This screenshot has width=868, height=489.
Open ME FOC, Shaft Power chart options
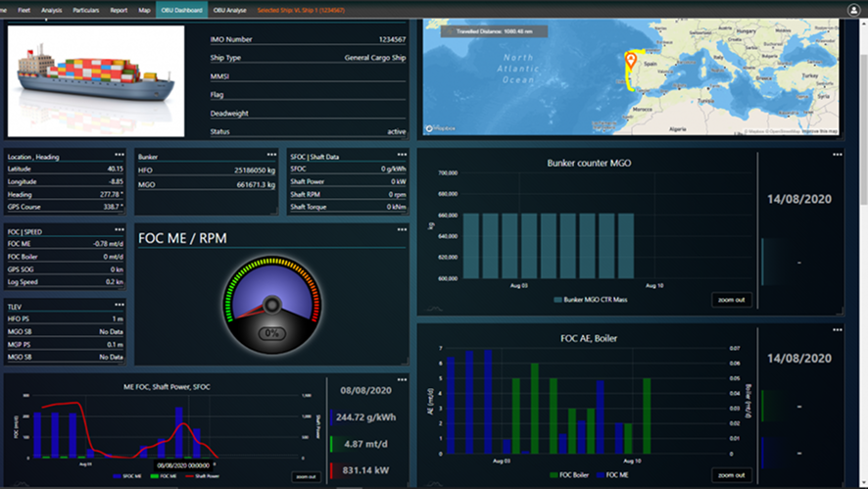402,380
